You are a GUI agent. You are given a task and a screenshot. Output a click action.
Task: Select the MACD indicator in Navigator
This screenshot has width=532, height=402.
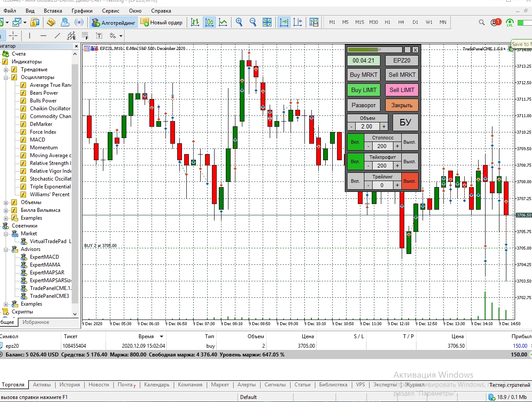pos(37,140)
